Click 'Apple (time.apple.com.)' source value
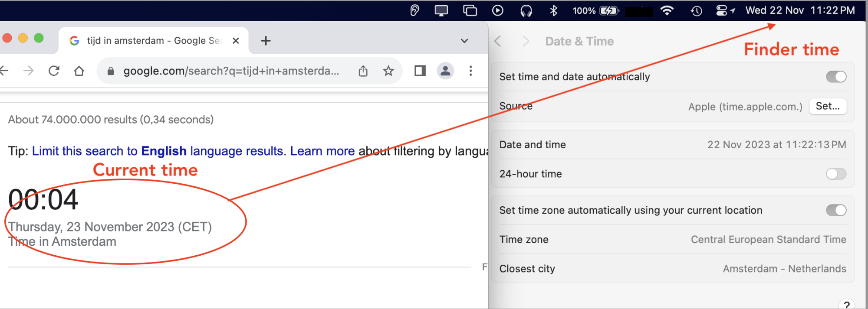 [x=745, y=107]
